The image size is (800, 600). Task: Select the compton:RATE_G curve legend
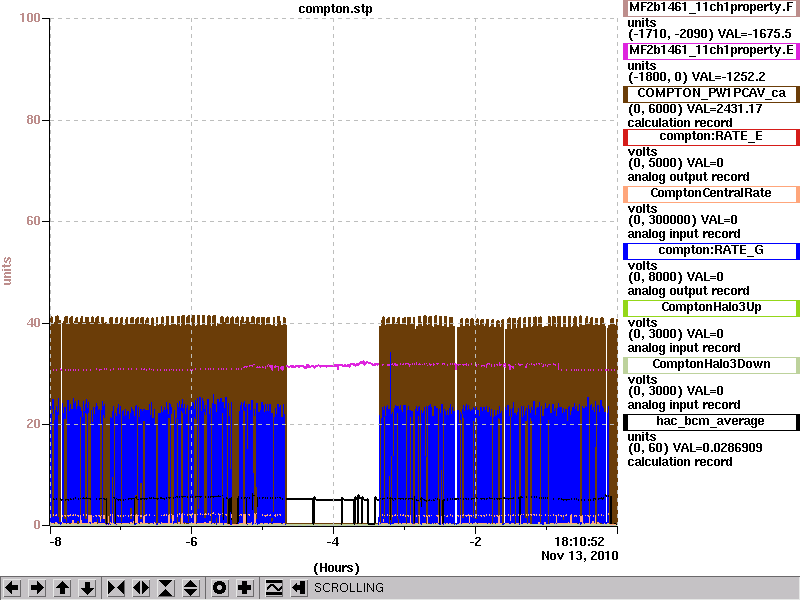(x=711, y=251)
